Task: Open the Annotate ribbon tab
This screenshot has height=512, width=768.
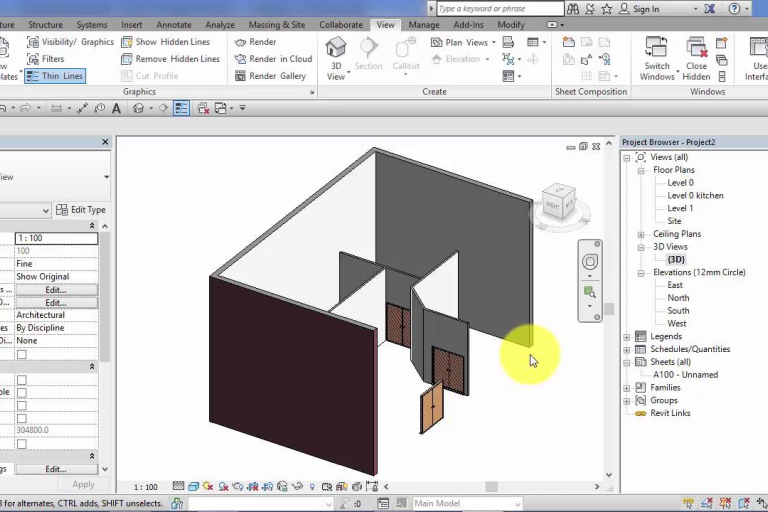Action: tap(174, 25)
